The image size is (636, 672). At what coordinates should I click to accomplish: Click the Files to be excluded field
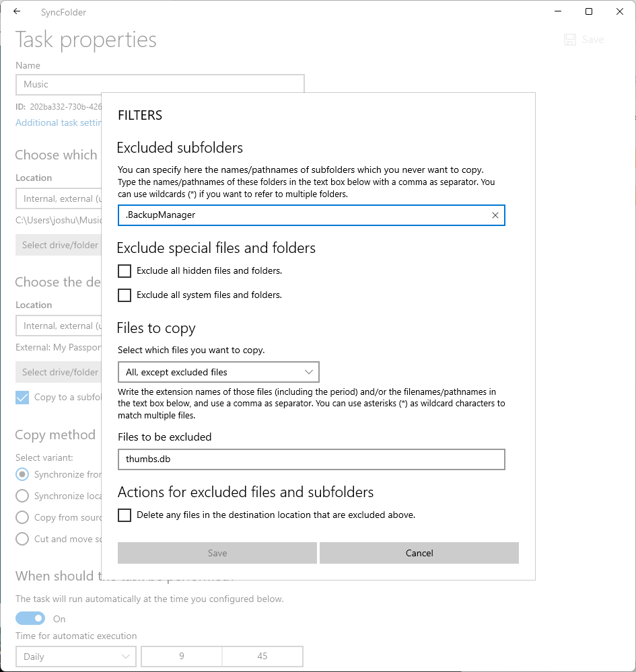[x=311, y=459]
